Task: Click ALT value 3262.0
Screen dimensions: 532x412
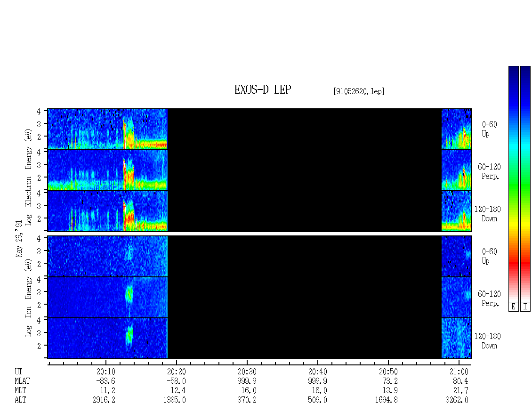Action: [x=457, y=400]
